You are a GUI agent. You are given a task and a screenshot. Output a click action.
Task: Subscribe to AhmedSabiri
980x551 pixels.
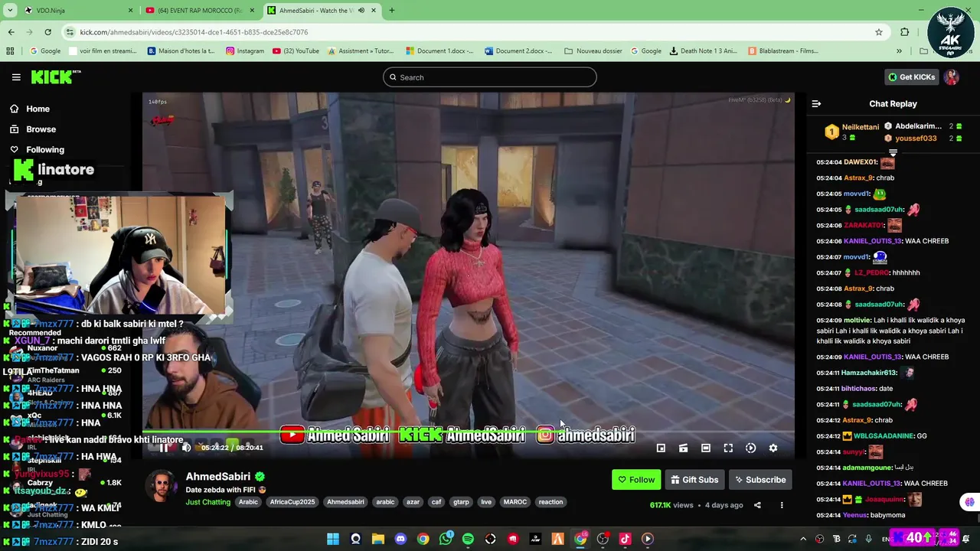pos(760,480)
